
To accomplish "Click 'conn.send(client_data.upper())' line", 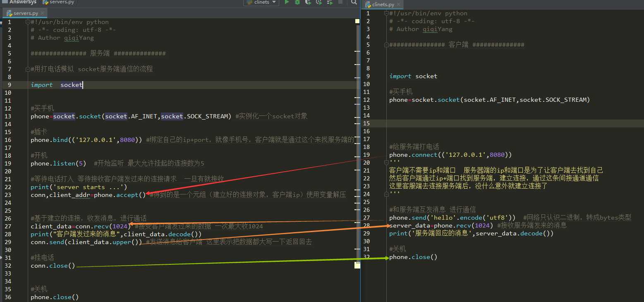I will 86,242.
